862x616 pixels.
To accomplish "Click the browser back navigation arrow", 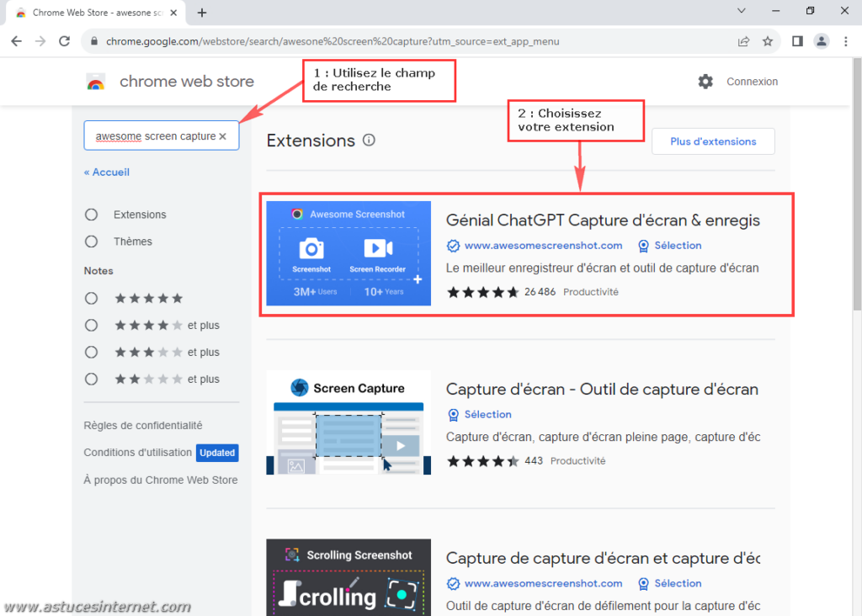I will 17,40.
